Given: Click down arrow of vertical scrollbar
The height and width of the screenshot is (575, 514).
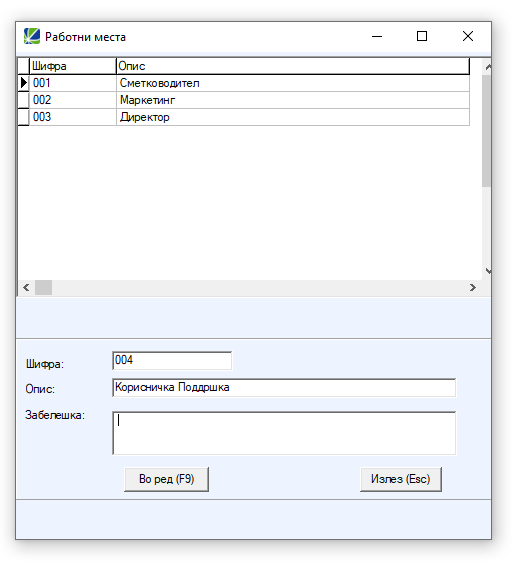Looking at the screenshot, I should click(x=488, y=271).
